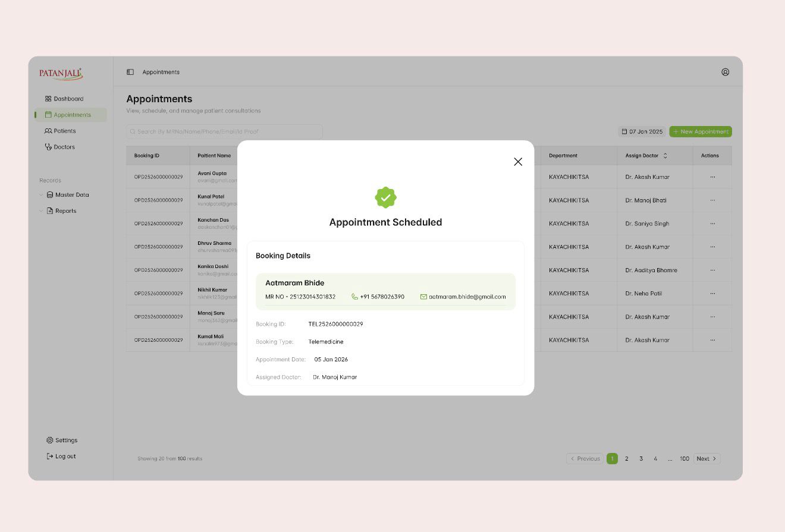Click the Patanjali logo
This screenshot has height=532, width=785.
[x=61, y=73]
